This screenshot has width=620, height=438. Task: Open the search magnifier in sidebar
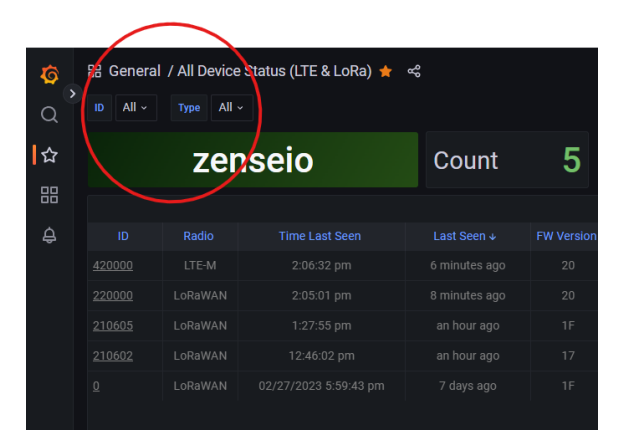click(49, 115)
